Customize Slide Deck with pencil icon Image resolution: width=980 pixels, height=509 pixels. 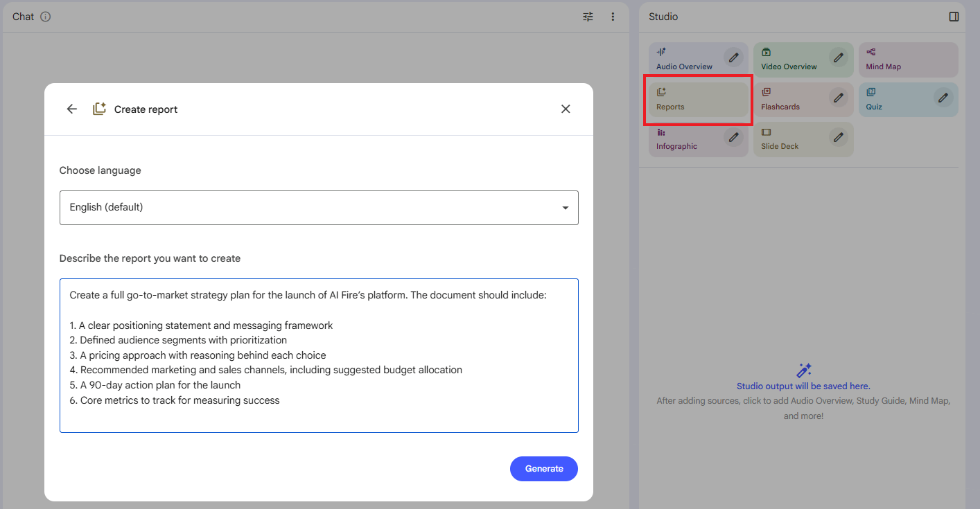[839, 136]
